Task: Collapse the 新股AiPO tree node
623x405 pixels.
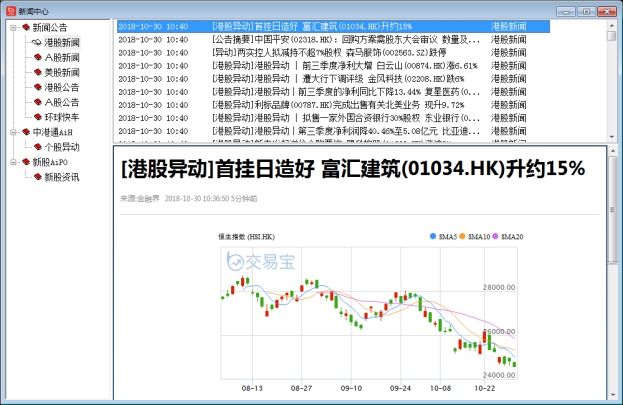Action: click(x=12, y=162)
